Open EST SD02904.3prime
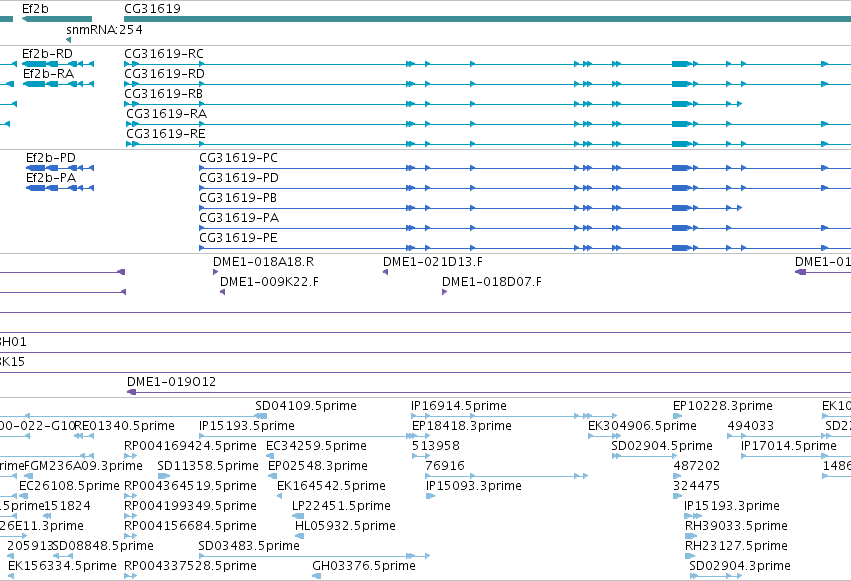This screenshot has height=581, width=851. point(740,566)
